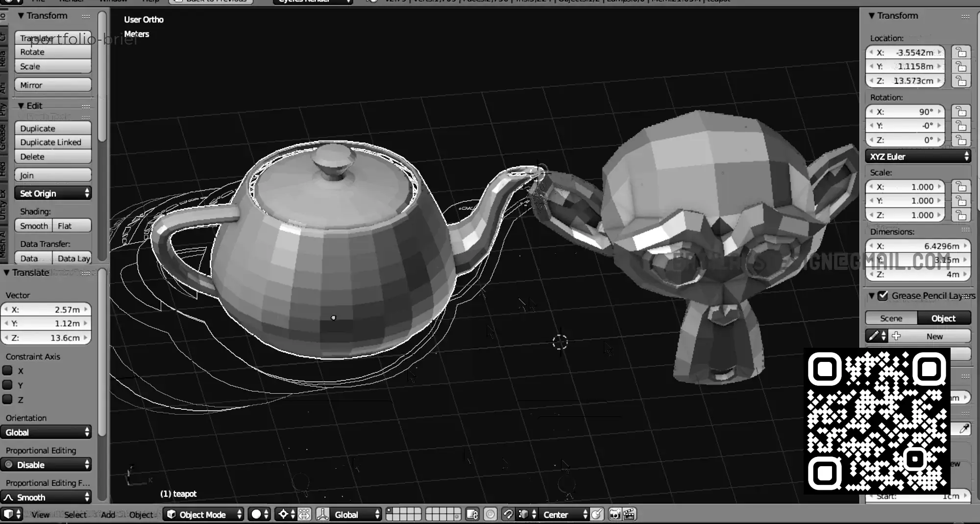Click the Duplicate Linked button
The height and width of the screenshot is (524, 980).
click(53, 143)
